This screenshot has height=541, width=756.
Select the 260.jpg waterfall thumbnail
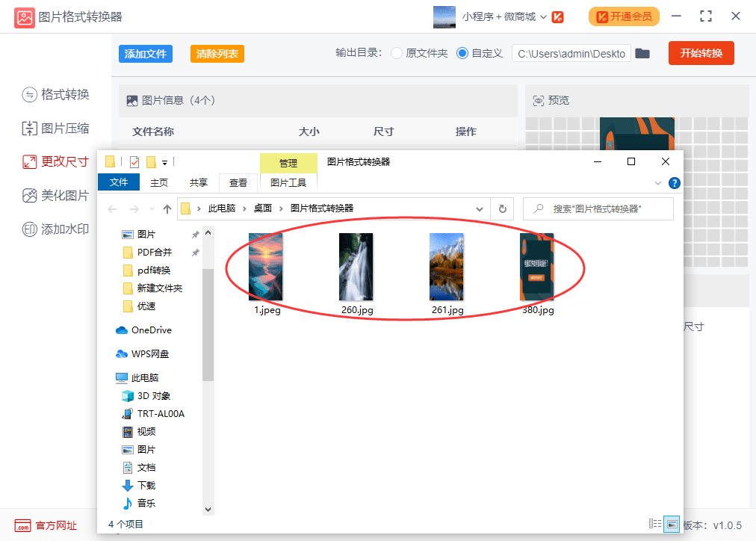(356, 265)
